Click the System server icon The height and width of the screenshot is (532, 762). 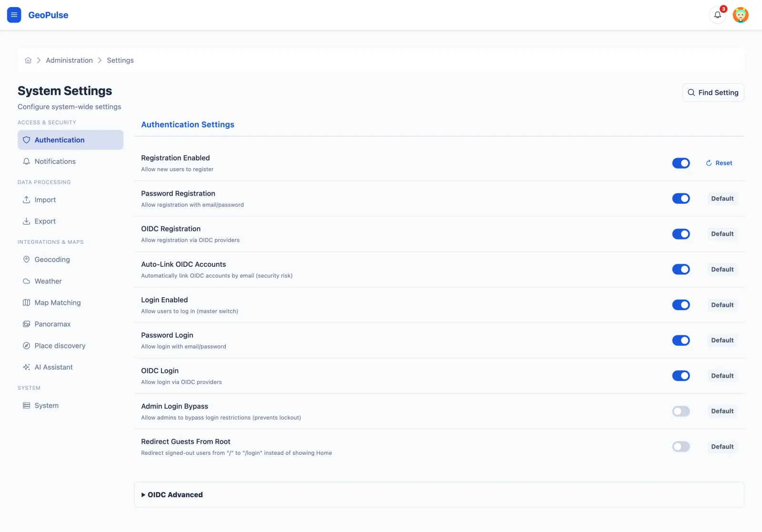27,406
